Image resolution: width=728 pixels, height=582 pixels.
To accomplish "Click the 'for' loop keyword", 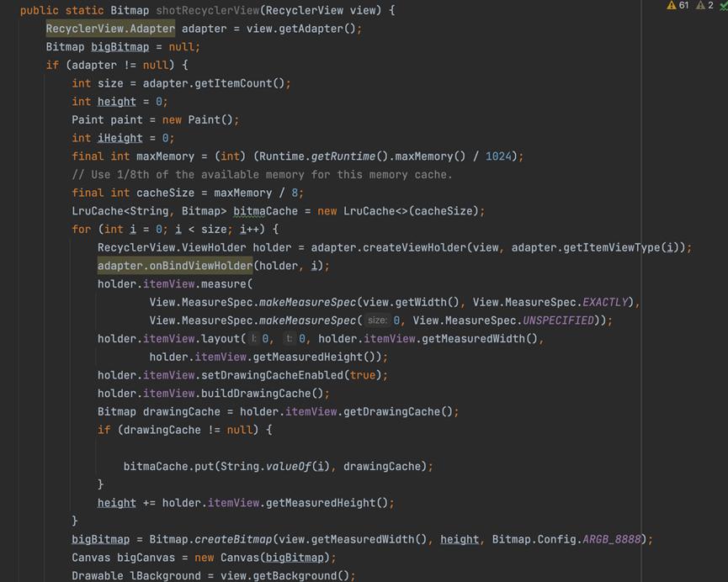I will (x=82, y=230).
